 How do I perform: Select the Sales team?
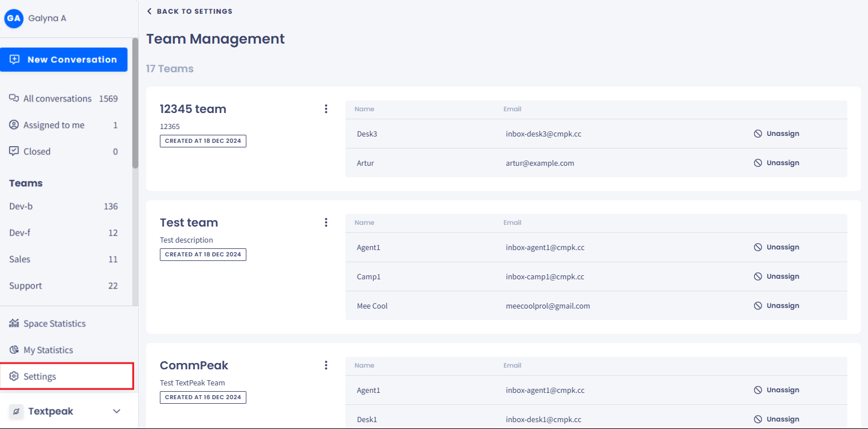[x=64, y=259]
